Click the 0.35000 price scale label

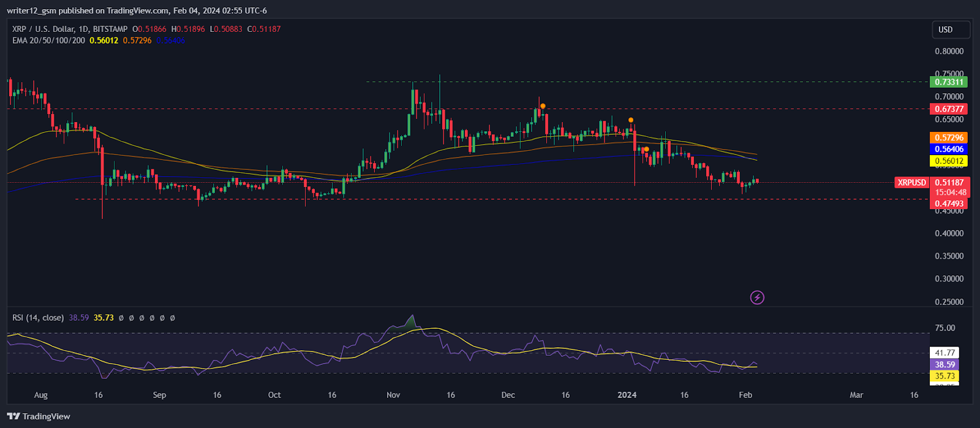pos(949,256)
